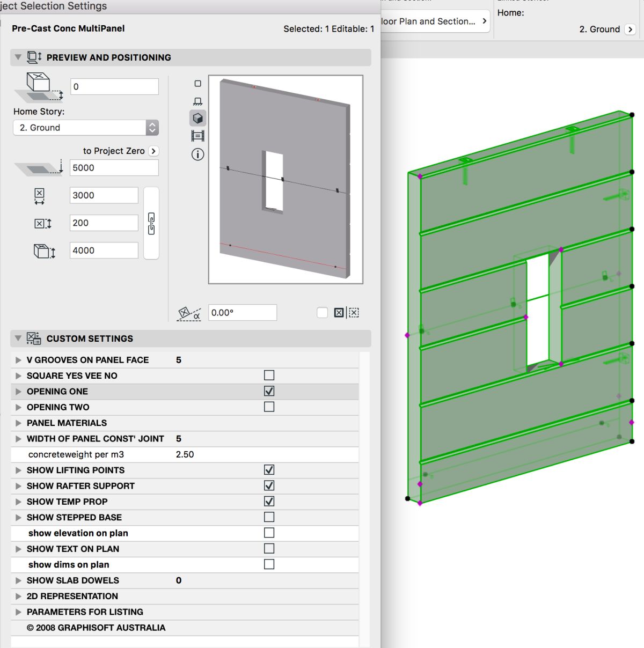Click the 'Home:' label in the toolbar
The height and width of the screenshot is (648, 644).
510,13
